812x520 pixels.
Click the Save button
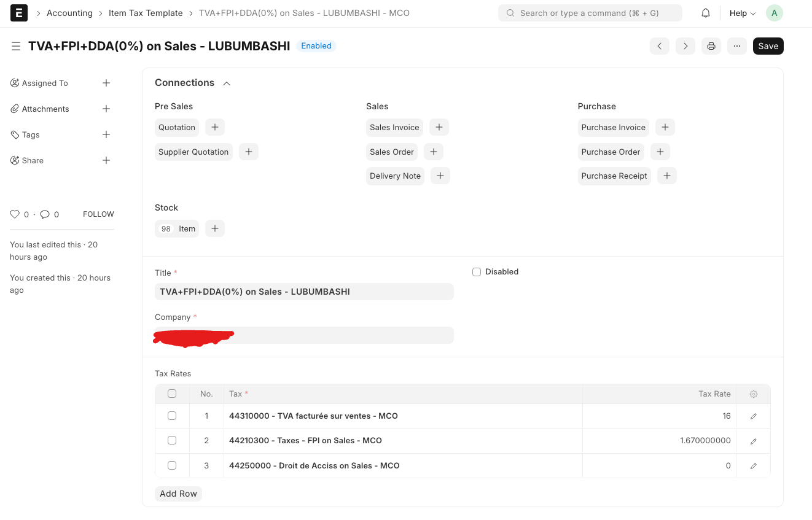768,46
